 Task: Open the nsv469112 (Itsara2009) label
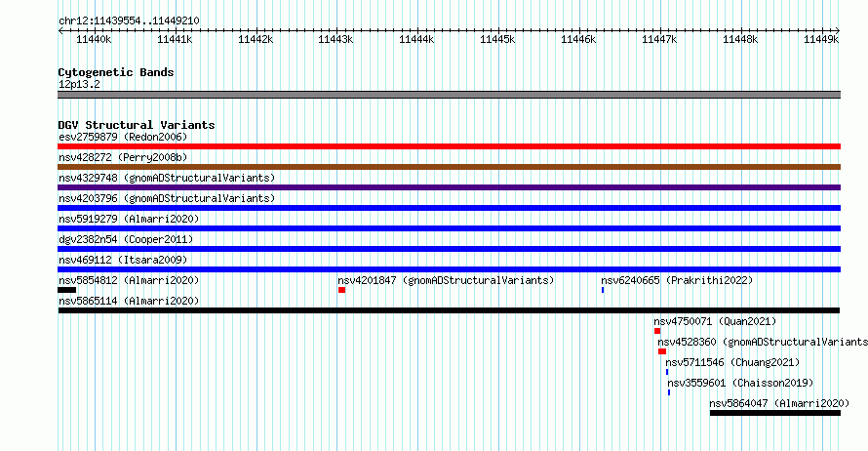point(123,260)
